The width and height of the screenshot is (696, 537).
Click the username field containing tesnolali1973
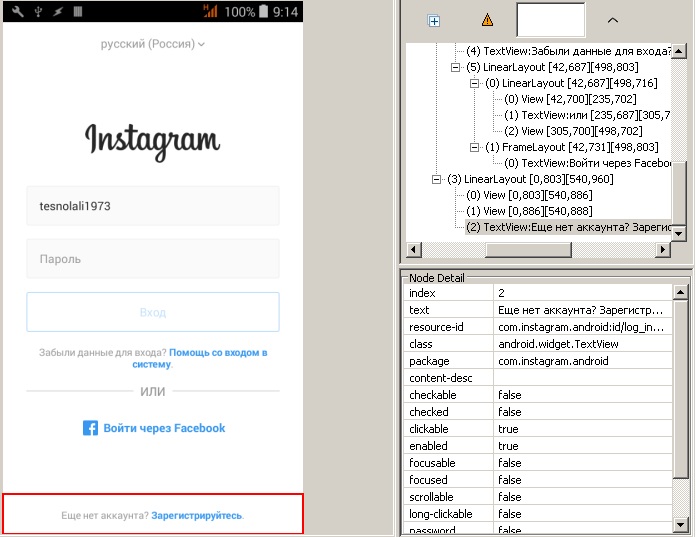point(153,206)
